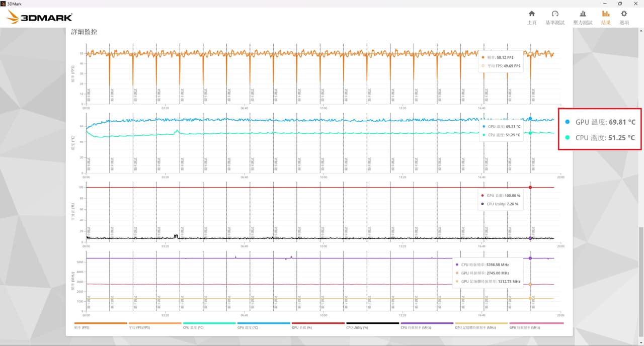Click the 幀率: 50.12 FPS tooltip value
This screenshot has height=346, width=644.
(x=501, y=57)
